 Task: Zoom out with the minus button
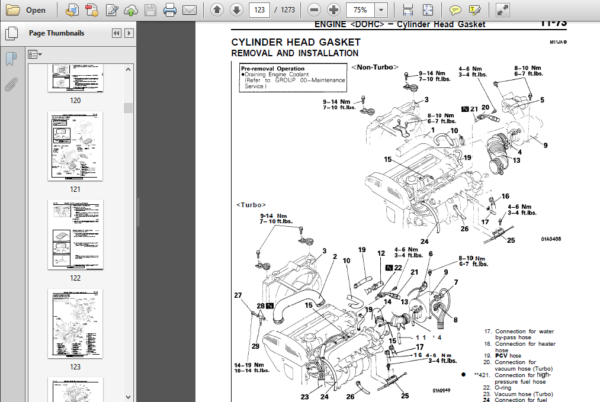[x=314, y=10]
